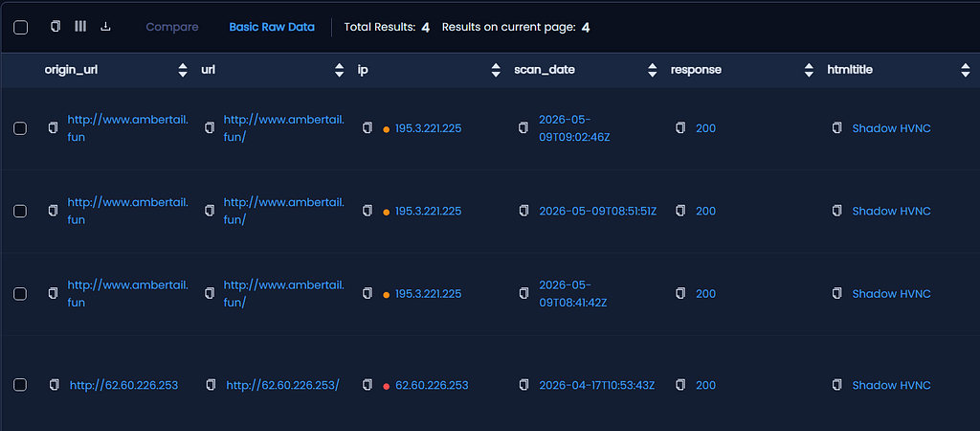Copy scan date 2026-05-09T08:51:51Z
The height and width of the screenshot is (431, 980).
[x=523, y=211]
